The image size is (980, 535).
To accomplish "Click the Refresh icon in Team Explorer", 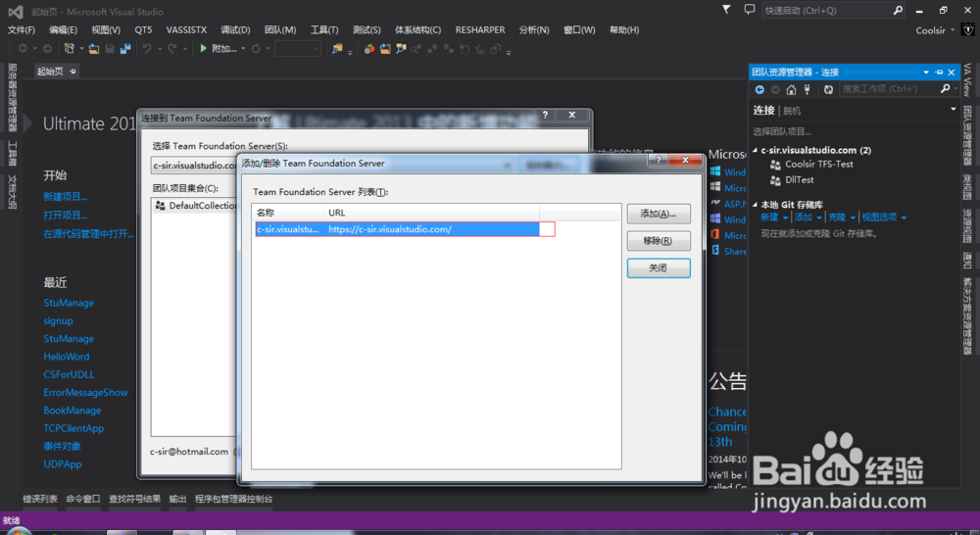I will (828, 89).
